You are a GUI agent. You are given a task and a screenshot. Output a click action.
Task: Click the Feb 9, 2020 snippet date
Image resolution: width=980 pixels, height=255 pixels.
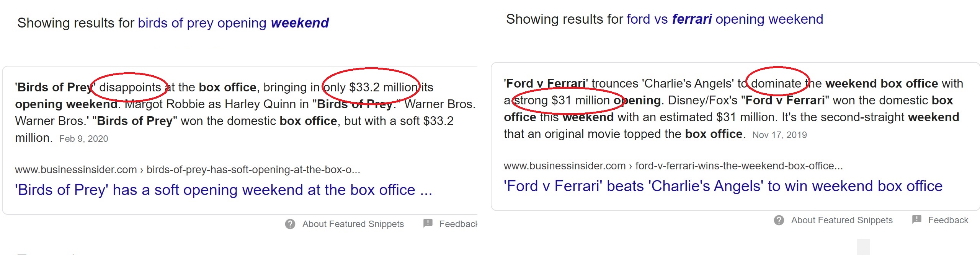coord(83,139)
